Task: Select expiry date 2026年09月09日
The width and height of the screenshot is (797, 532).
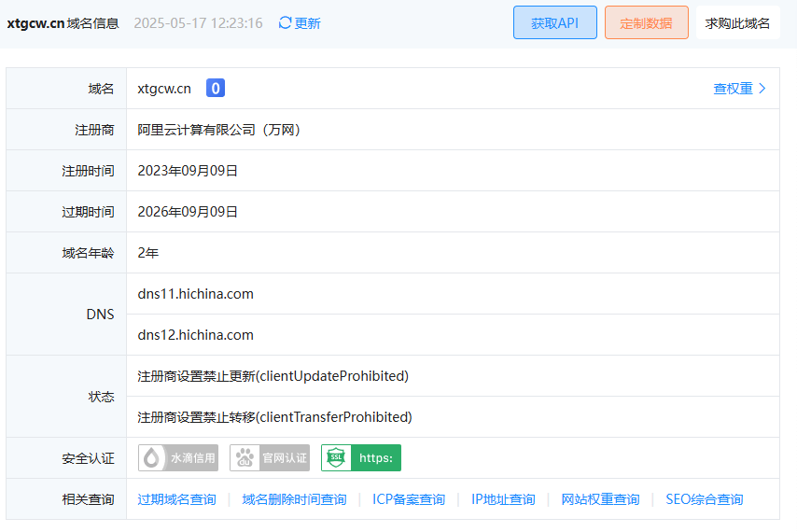Action: coord(188,212)
